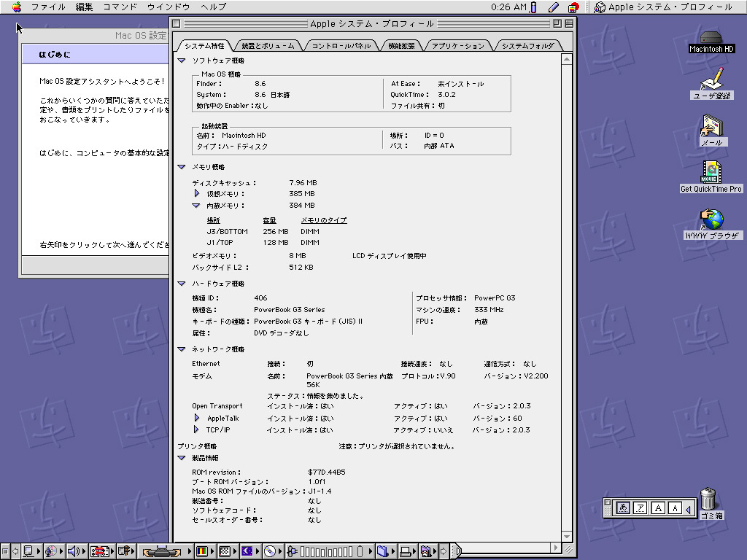Switch to the 機能拡張 tab

[402, 46]
